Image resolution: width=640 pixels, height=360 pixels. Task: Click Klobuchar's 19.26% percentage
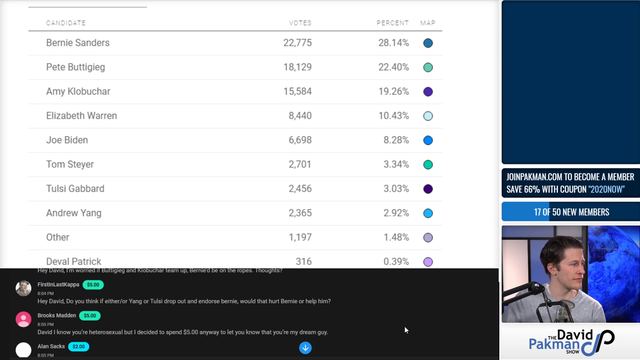393,91
